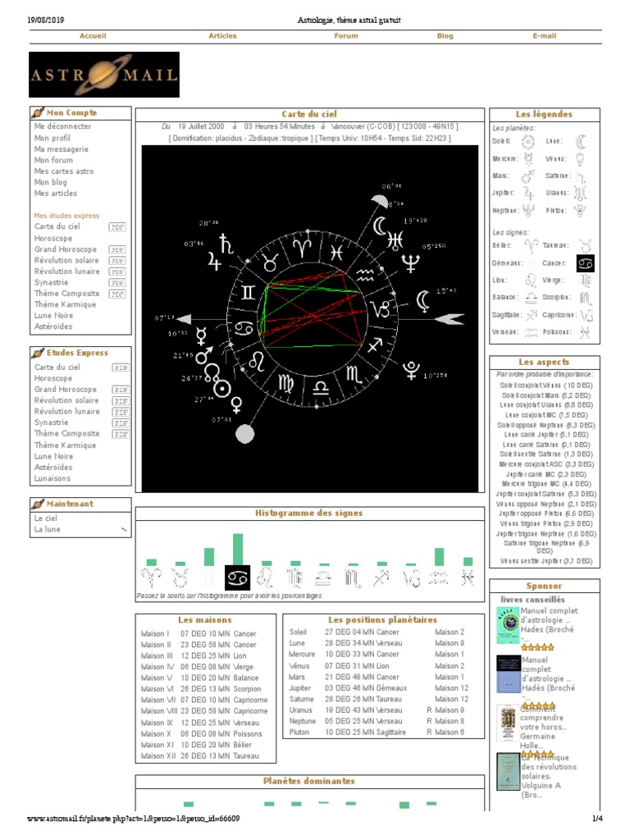Click the Sagittaire sign icon in Les légendes
Screen dimensions: 630x840
pos(532,315)
